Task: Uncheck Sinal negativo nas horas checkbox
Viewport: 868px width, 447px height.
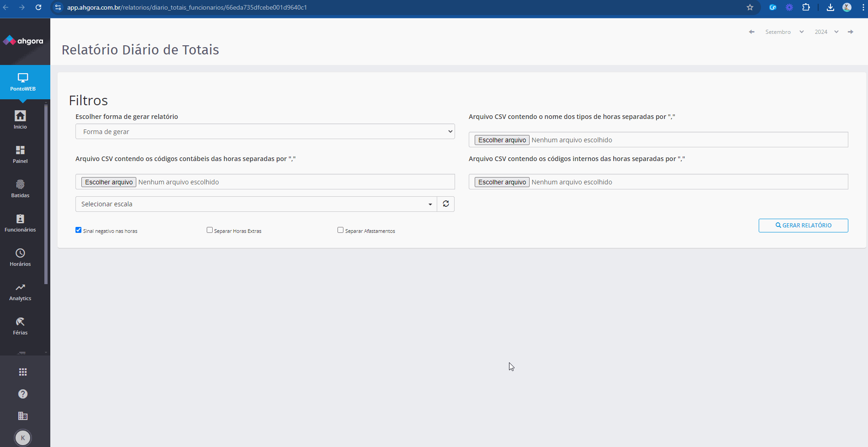Action: point(79,230)
